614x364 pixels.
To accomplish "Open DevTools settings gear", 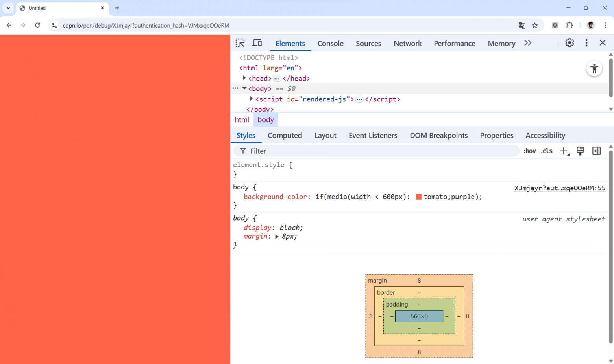I will (570, 43).
